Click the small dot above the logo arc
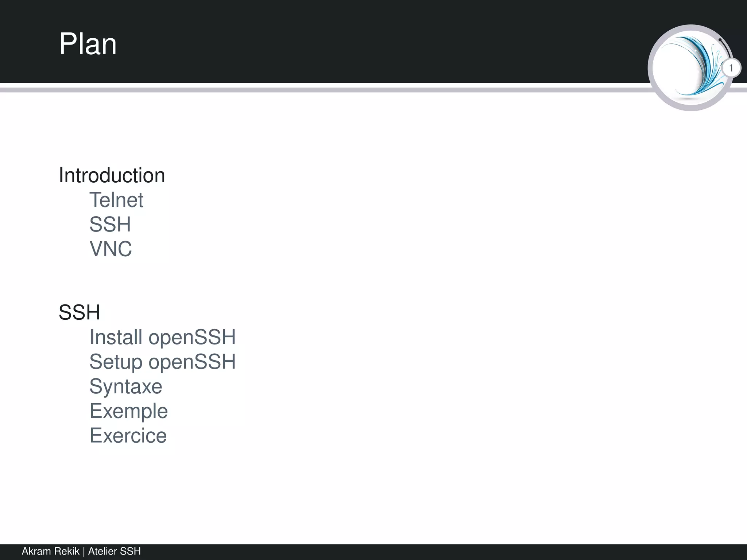 [x=720, y=40]
